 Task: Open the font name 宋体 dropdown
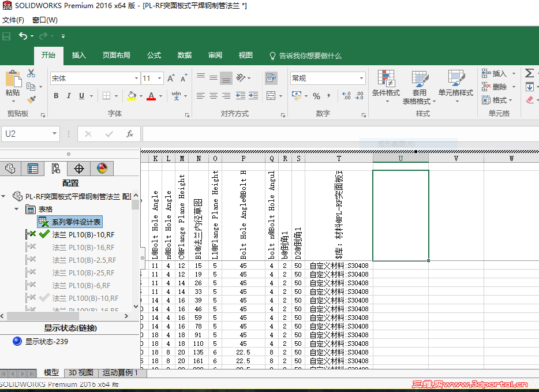(136, 79)
